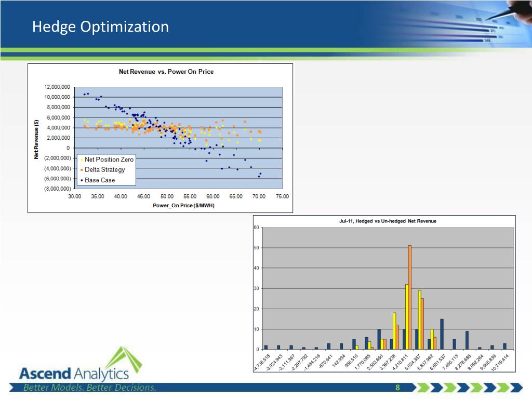The width and height of the screenshot is (532, 399).
Task: Click the dark blue Base Case legend marker
Action: pyautogui.click(x=82, y=180)
